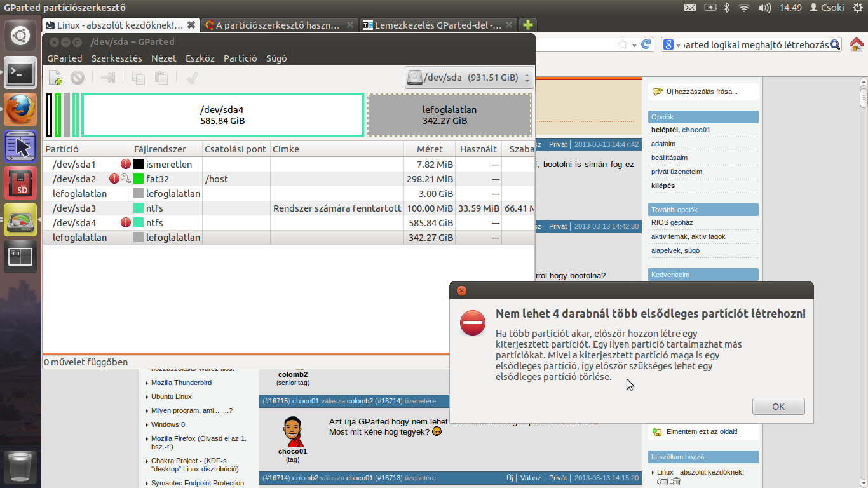Open the workspace switcher in the launcher
This screenshot has width=868, height=488.
tap(20, 256)
